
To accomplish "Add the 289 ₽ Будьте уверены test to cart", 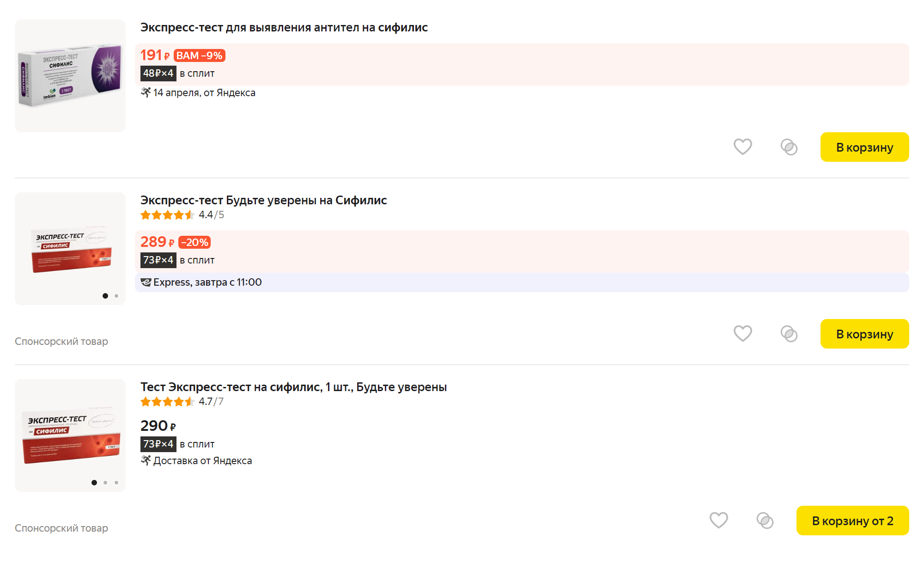I will click(x=864, y=334).
